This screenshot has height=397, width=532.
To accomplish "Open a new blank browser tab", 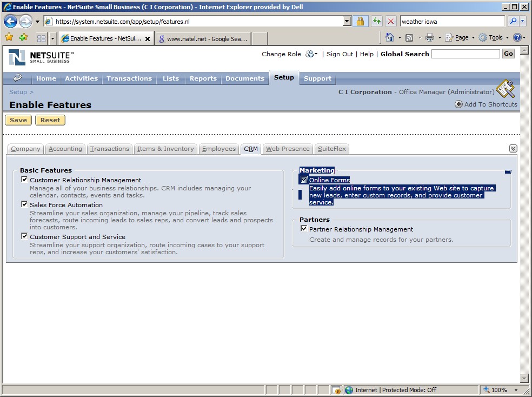I will pyautogui.click(x=260, y=39).
